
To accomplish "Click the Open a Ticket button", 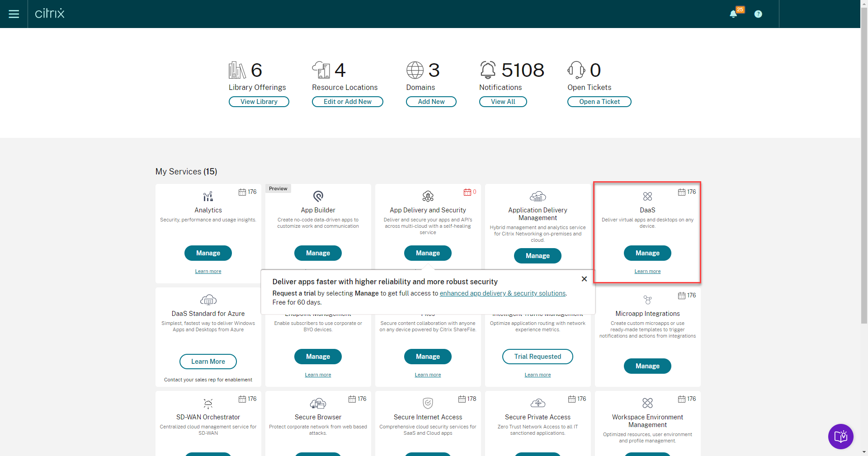I will click(599, 102).
